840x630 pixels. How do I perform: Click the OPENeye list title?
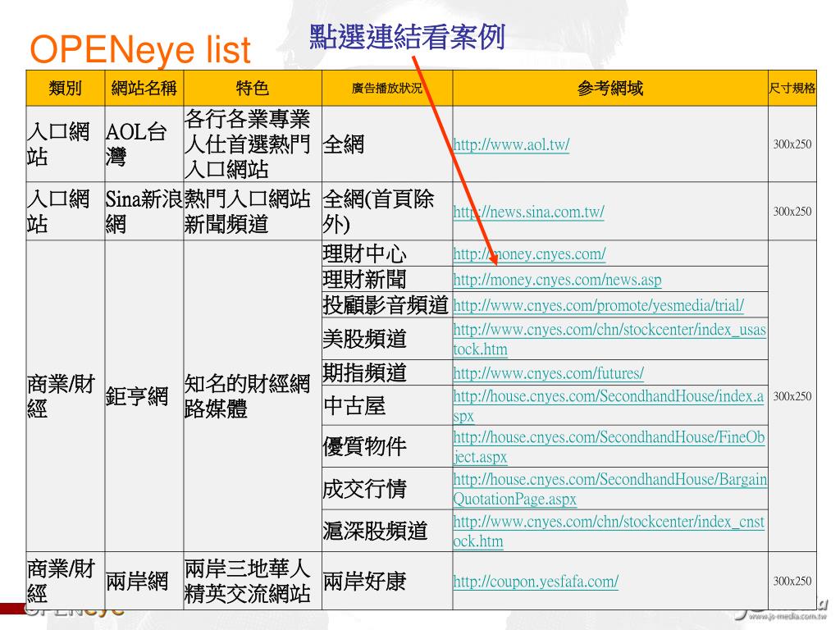click(x=140, y=49)
